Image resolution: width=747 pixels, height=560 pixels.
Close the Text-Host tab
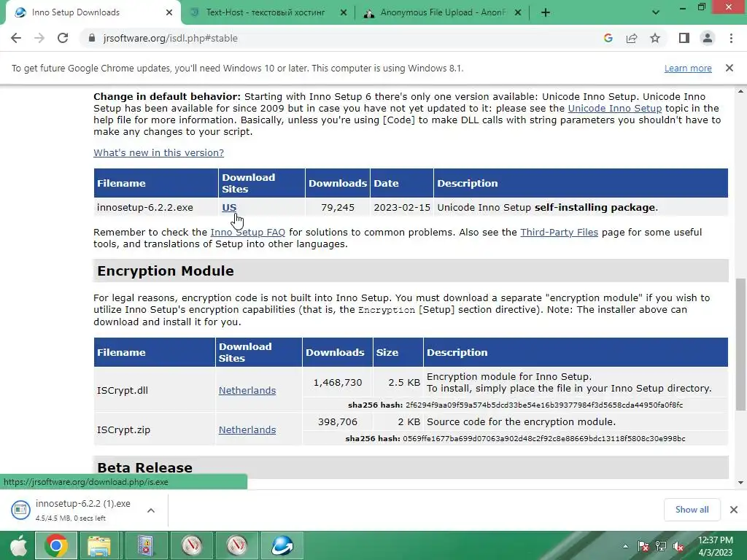pos(344,13)
